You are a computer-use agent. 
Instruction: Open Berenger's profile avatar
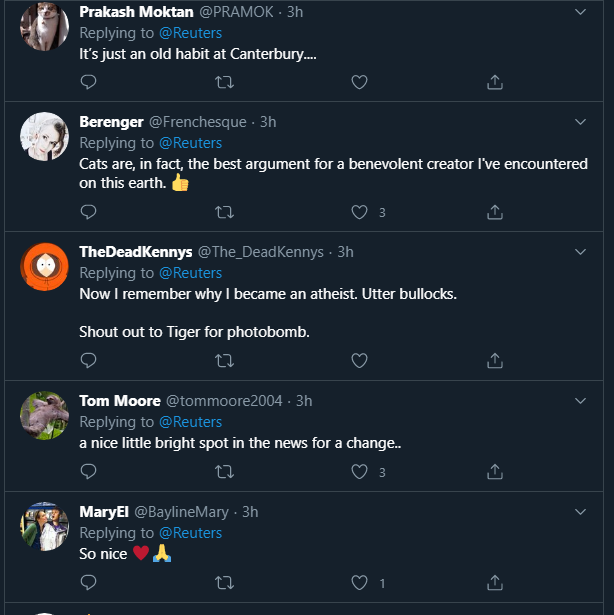click(45, 136)
